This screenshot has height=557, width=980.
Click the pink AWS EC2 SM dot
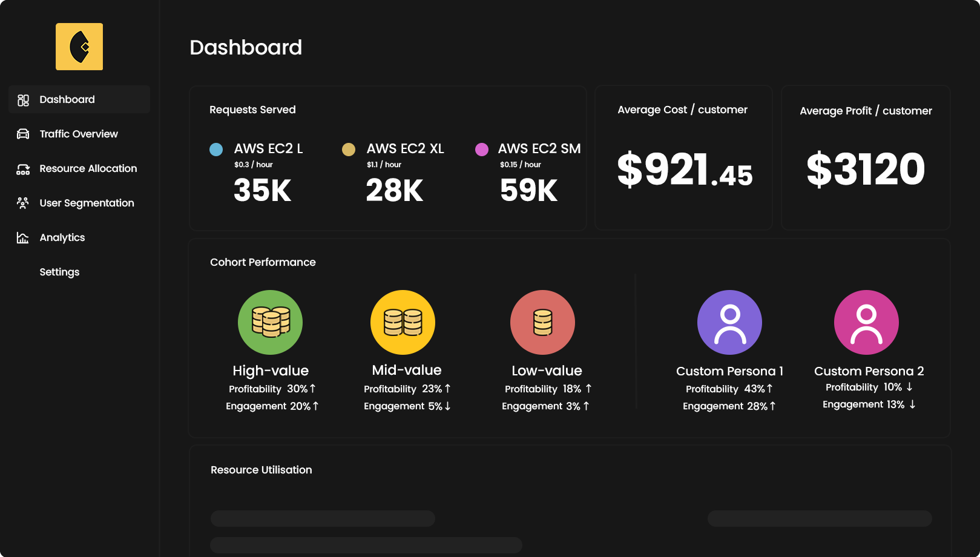482,150
